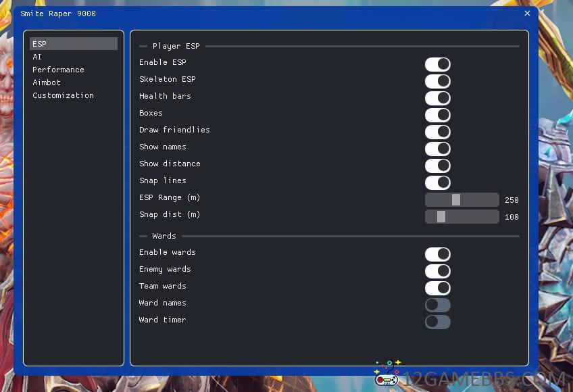Switch to the Performance tab
Viewport: 573px width, 392px height.
[58, 70]
